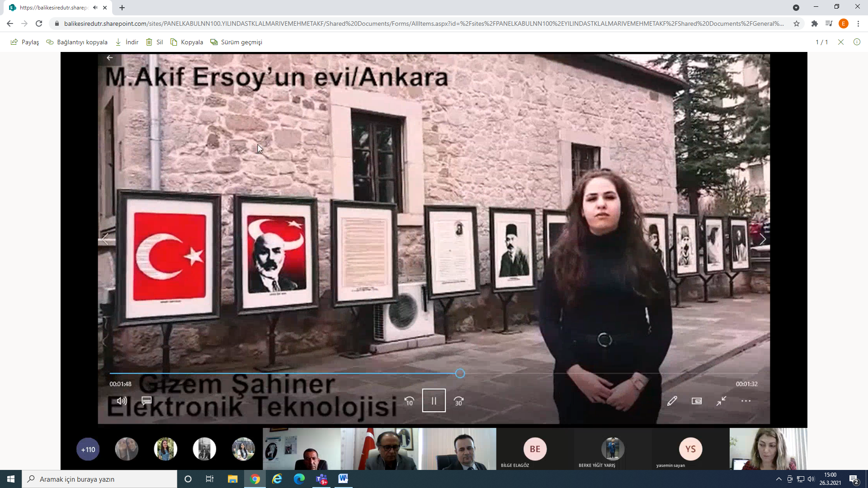The image size is (868, 488).
Task: Go to next item with right chevron
Action: click(763, 239)
